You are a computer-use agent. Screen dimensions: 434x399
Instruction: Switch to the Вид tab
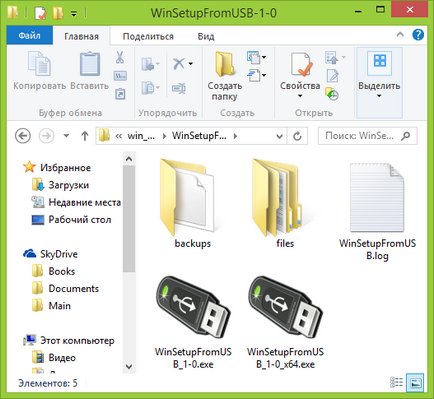coord(206,36)
